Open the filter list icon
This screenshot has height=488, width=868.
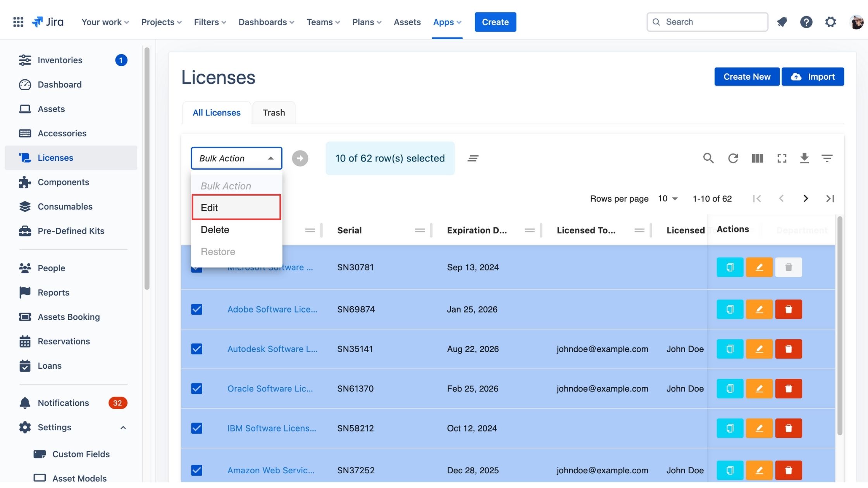[827, 158]
